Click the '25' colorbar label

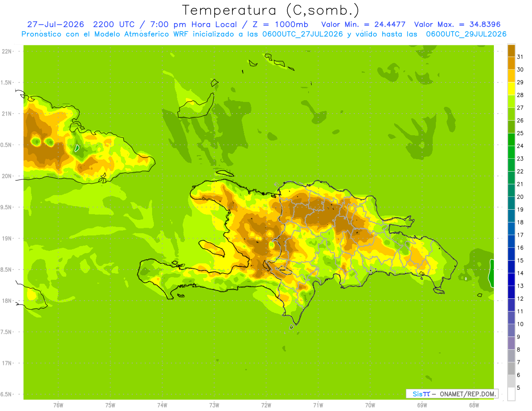click(520, 133)
